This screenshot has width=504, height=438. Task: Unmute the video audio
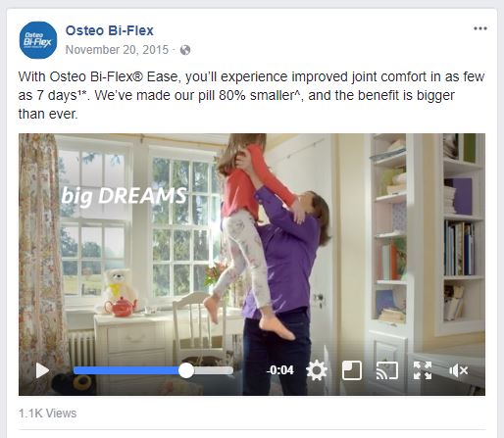[x=458, y=370]
